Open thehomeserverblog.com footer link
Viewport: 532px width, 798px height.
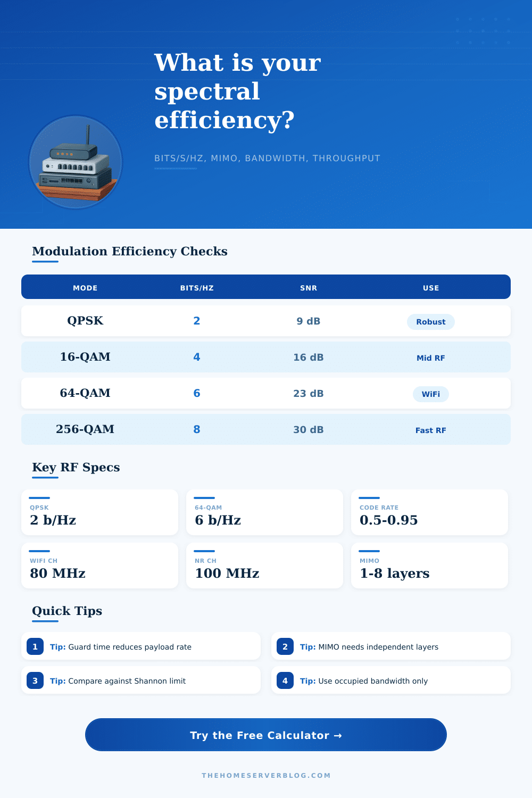click(266, 775)
